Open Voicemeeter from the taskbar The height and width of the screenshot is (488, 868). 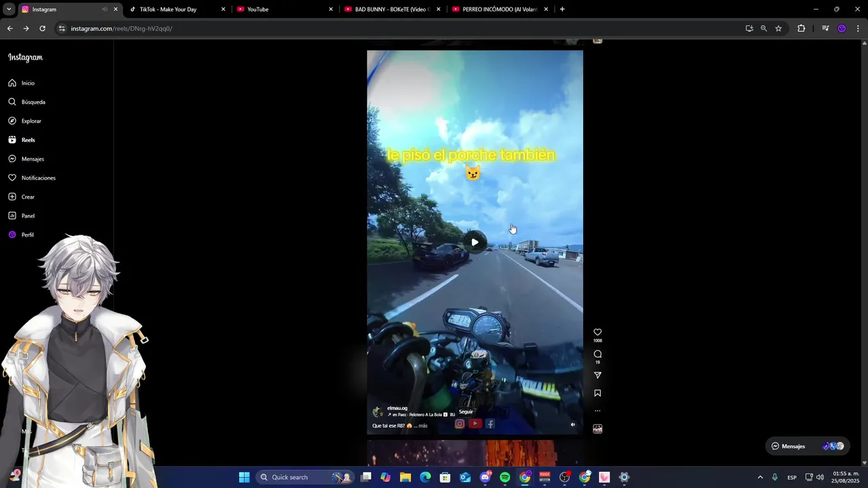[x=545, y=477]
